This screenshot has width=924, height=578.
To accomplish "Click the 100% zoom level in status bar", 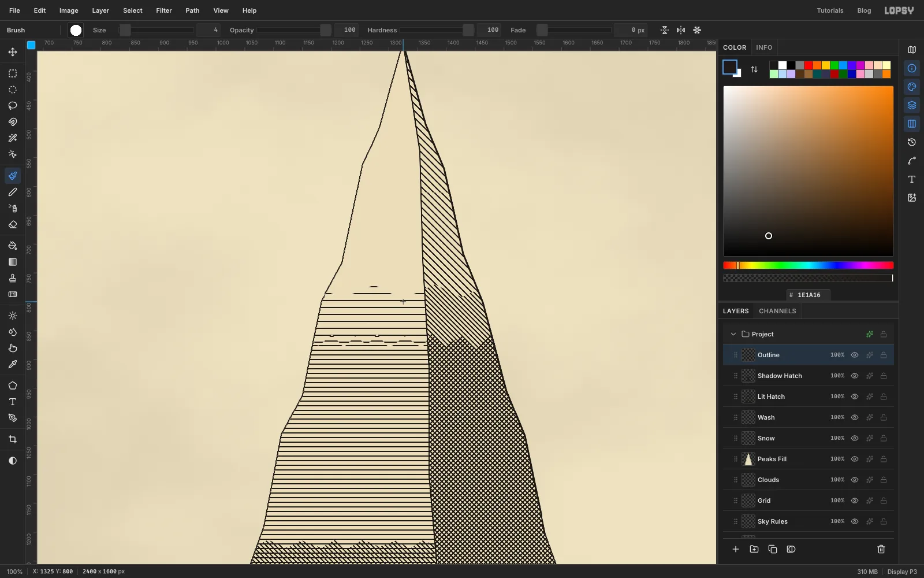I will pos(14,572).
